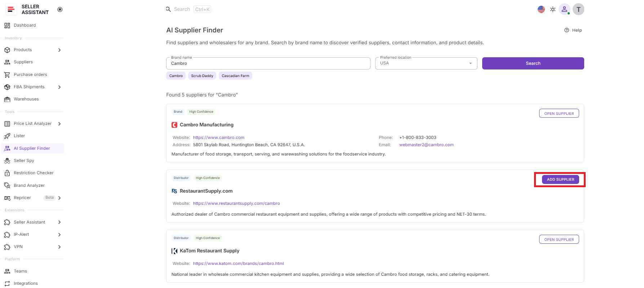Click the Ctrl+K shortcut badge
The image size is (644, 288).
[202, 9]
